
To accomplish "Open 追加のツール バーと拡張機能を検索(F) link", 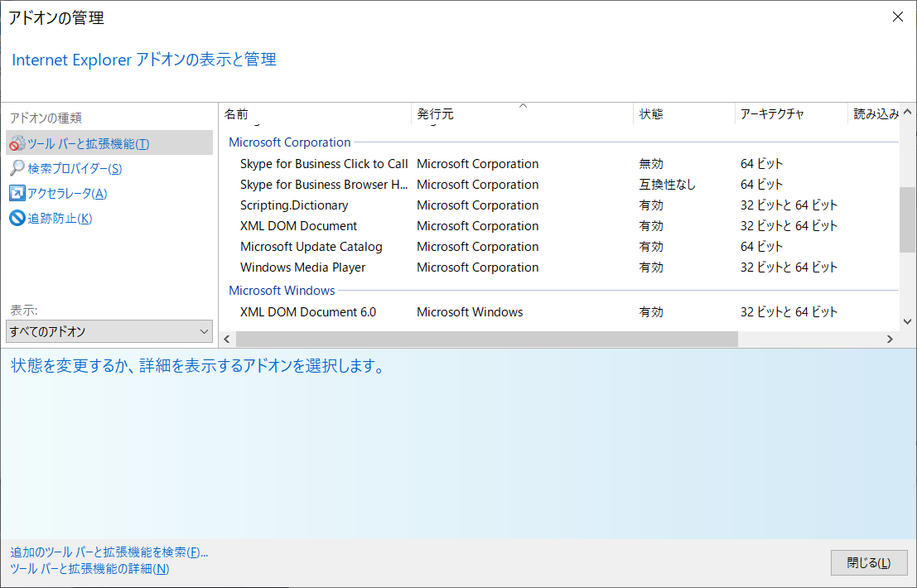I will (109, 552).
